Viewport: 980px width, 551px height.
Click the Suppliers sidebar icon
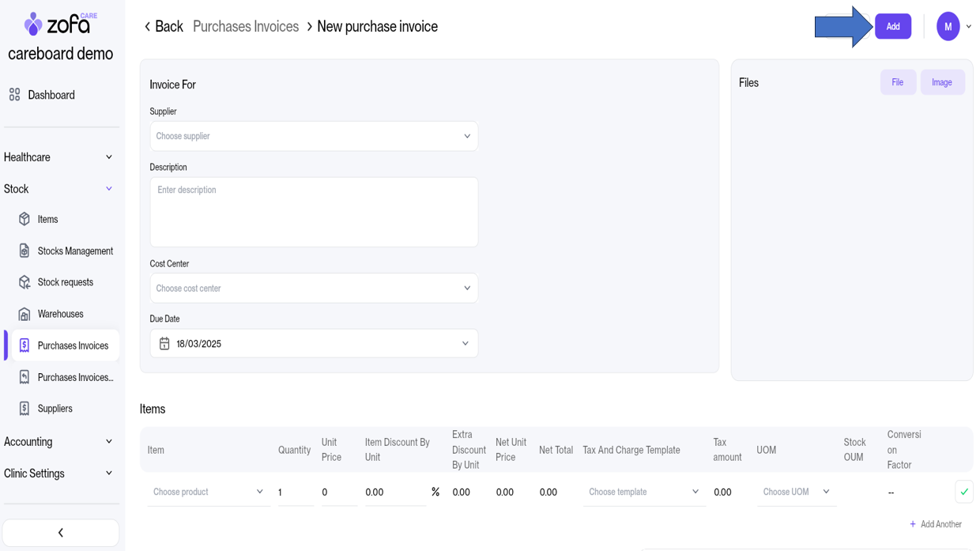coord(24,409)
